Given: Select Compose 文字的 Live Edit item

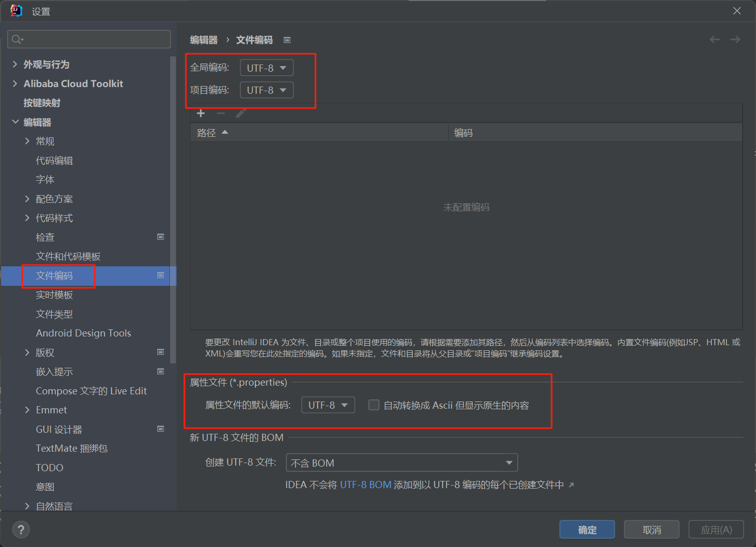Looking at the screenshot, I should click(91, 391).
